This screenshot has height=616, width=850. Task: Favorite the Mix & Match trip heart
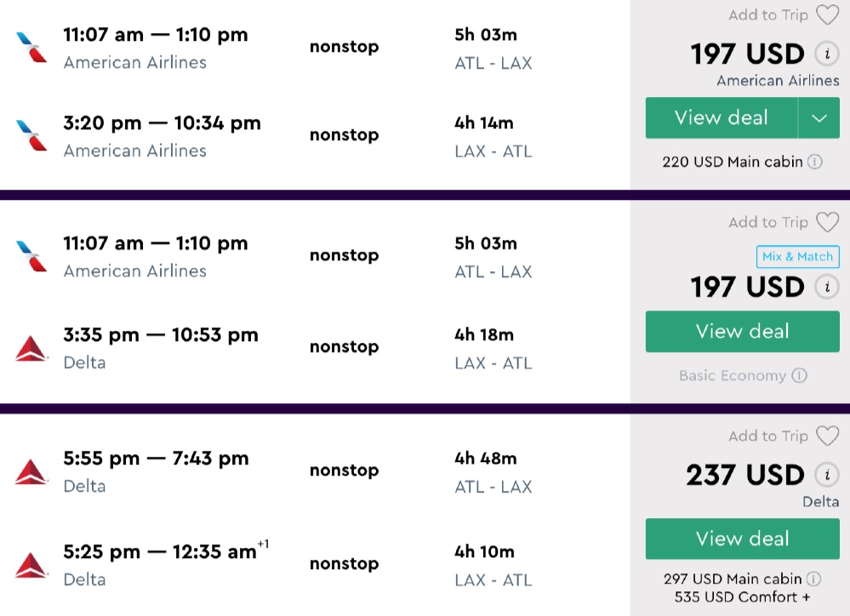[x=827, y=223]
